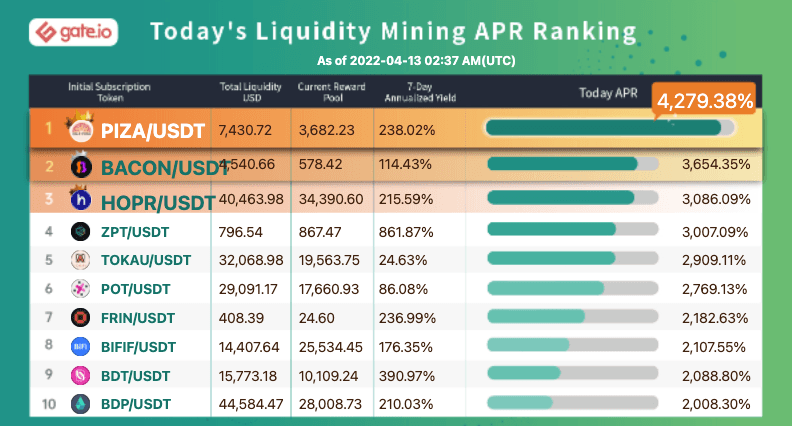Click the title Today's Liquidity Mining APR Ranking
792x426 pixels.
(x=393, y=31)
